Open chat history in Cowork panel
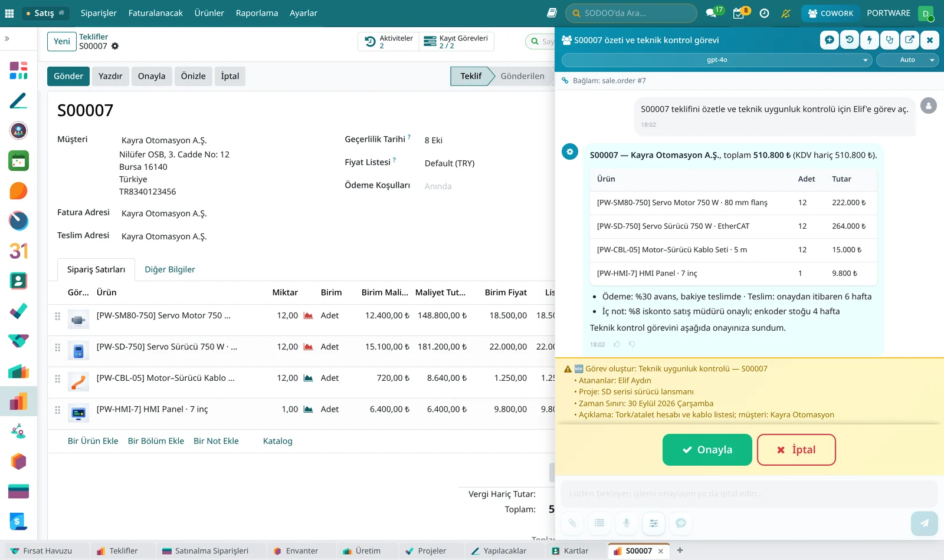The image size is (944, 560). pyautogui.click(x=849, y=40)
